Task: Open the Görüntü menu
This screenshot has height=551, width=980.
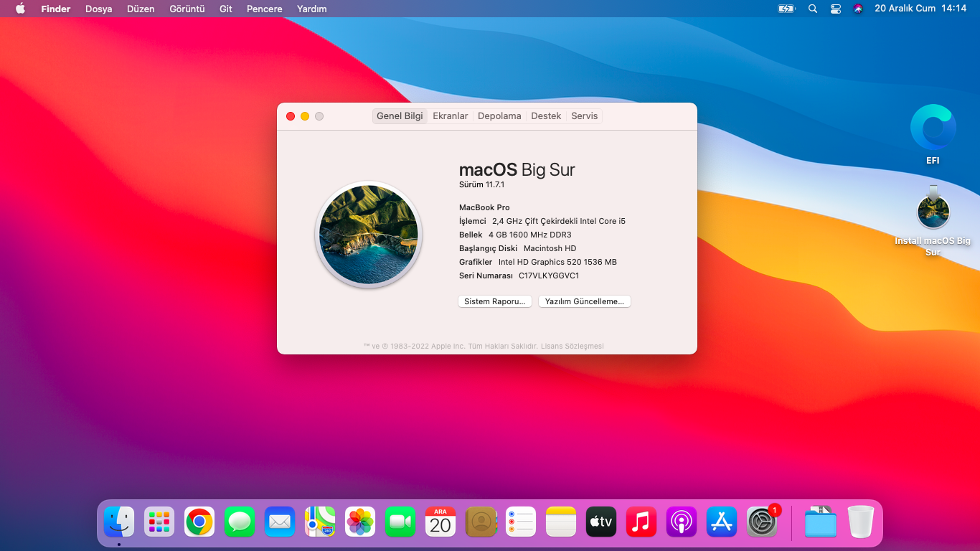Action: pos(187,9)
